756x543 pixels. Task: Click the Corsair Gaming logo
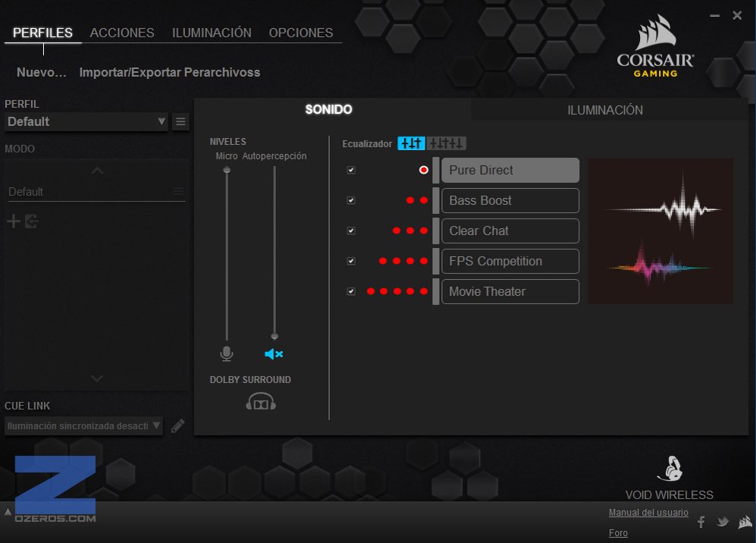point(656,46)
